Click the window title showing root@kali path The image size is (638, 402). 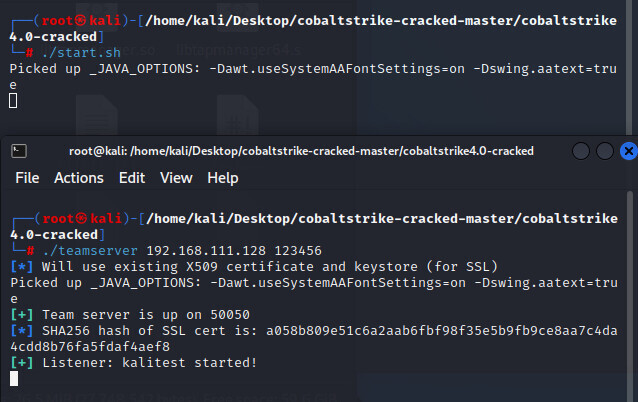coord(301,151)
